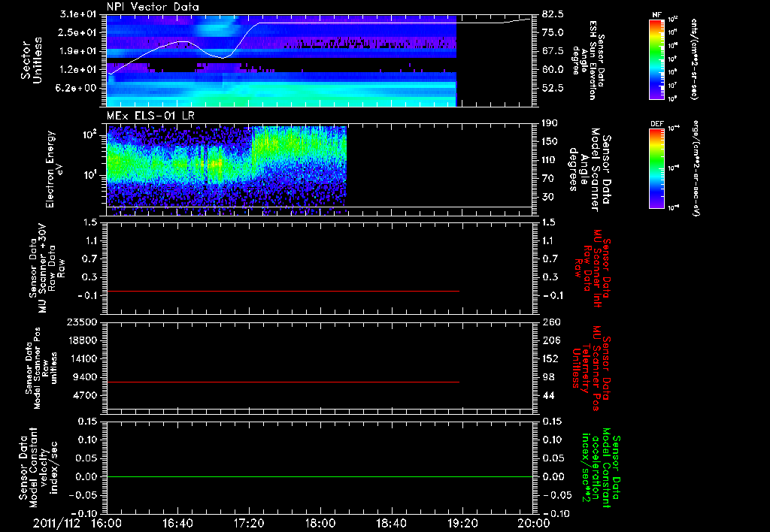Select the "NPI Vector Data" panel title
Image resolution: width=770 pixels, height=532 pixels.
point(153,7)
